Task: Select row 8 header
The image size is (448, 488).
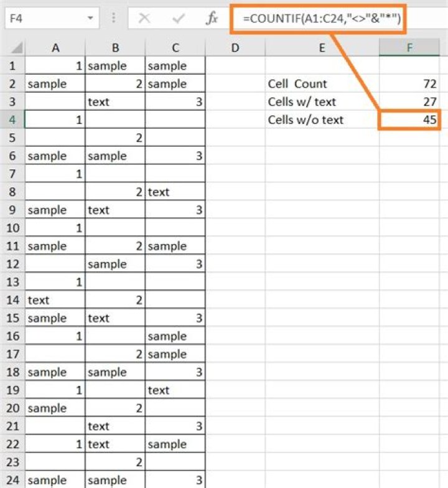Action: (x=12, y=192)
